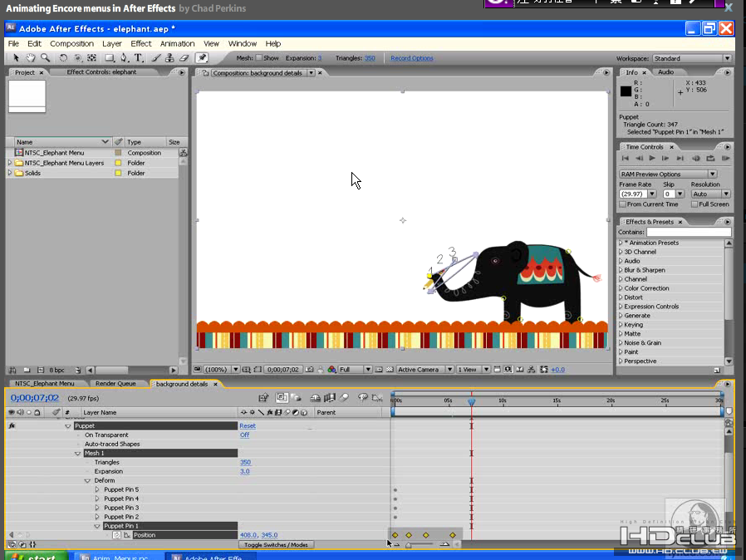Expand the Blur & Sharpen effects category
The height and width of the screenshot is (560, 746).
pyautogui.click(x=621, y=270)
